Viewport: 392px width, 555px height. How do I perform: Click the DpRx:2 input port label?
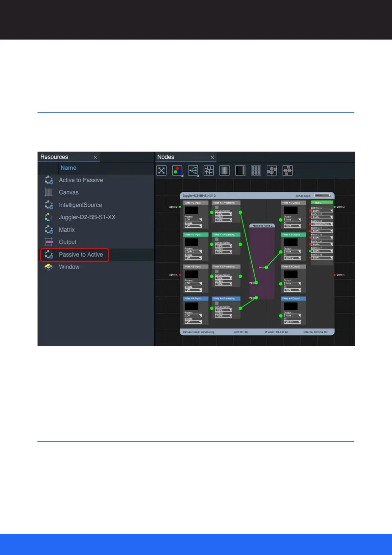[x=173, y=207]
